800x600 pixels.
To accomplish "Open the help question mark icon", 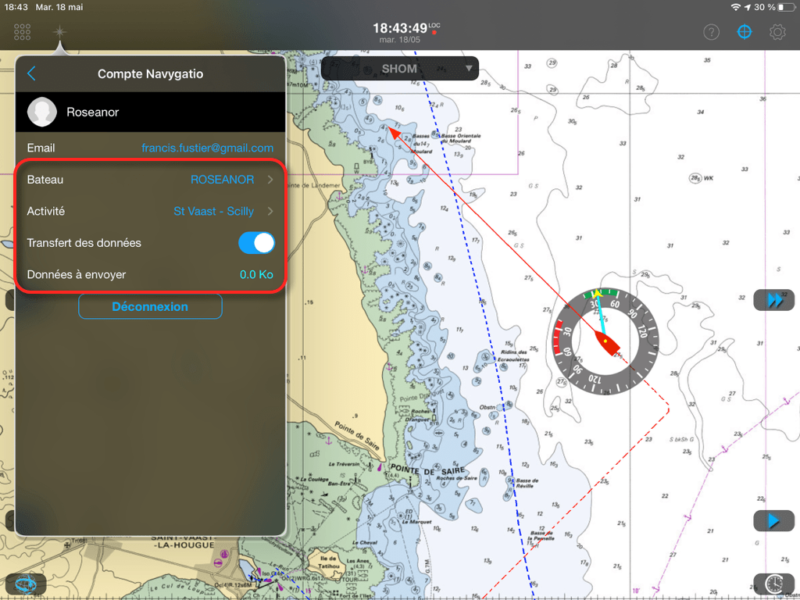I will tap(711, 32).
